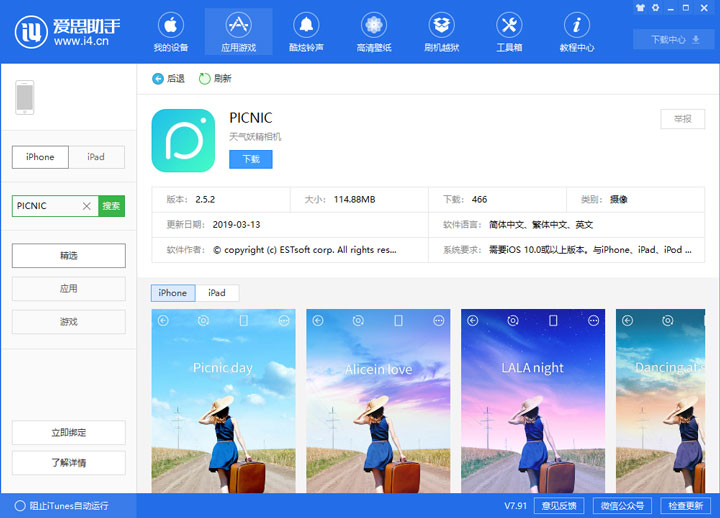Click the category value 摄像
The height and width of the screenshot is (518, 720).
coord(619,199)
